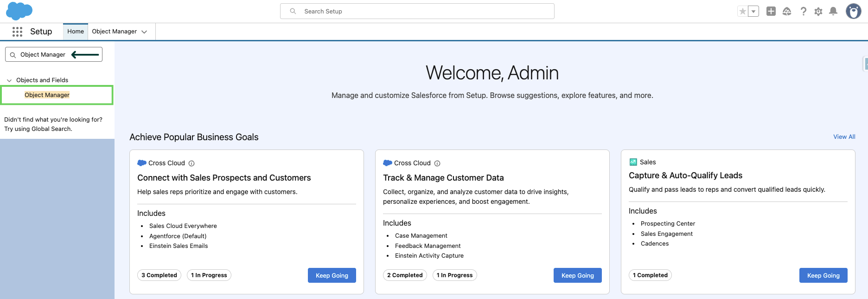Keep Going on Capture & Auto-Qualify Leads

(x=823, y=275)
